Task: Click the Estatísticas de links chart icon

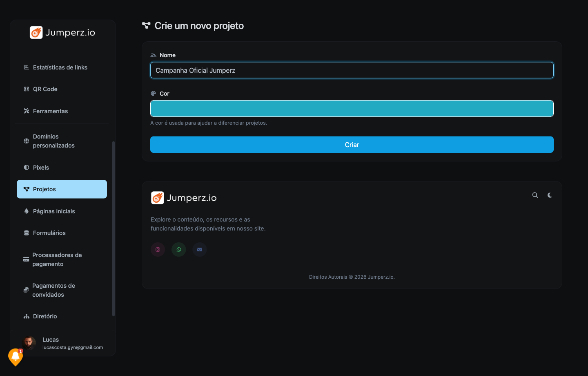Action: pyautogui.click(x=26, y=67)
